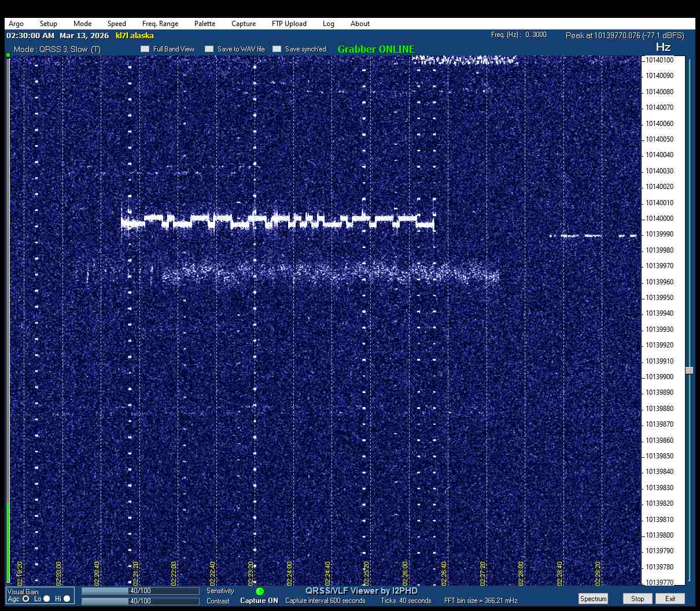
Task: Select the Agc visual gain radio button
Action: (x=26, y=599)
